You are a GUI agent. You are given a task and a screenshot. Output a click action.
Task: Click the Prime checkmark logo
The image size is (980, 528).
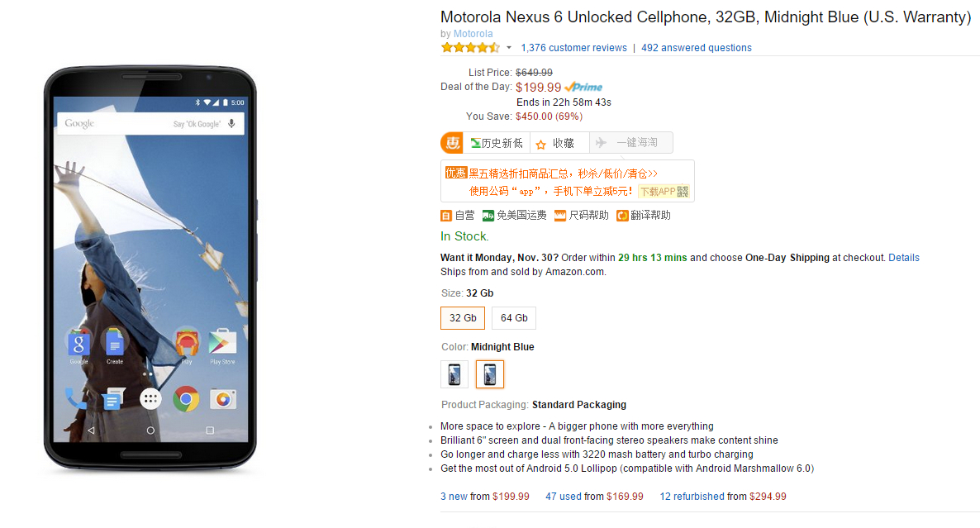[x=583, y=87]
